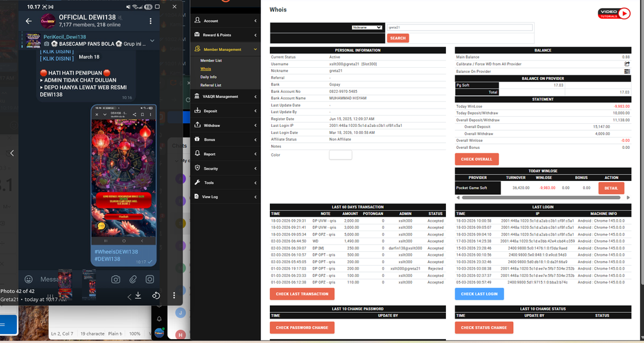Select the Whois submenu item
The height and width of the screenshot is (343, 644).
pyautogui.click(x=206, y=69)
